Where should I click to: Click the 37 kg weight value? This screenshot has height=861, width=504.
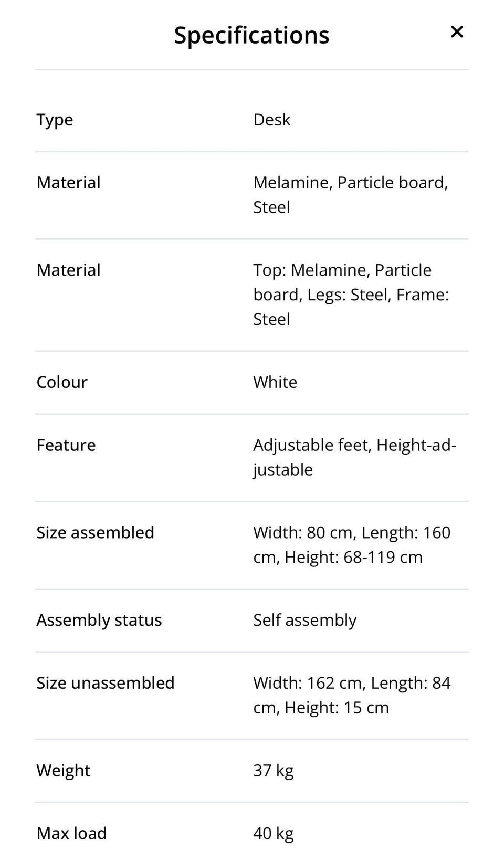pos(273,771)
